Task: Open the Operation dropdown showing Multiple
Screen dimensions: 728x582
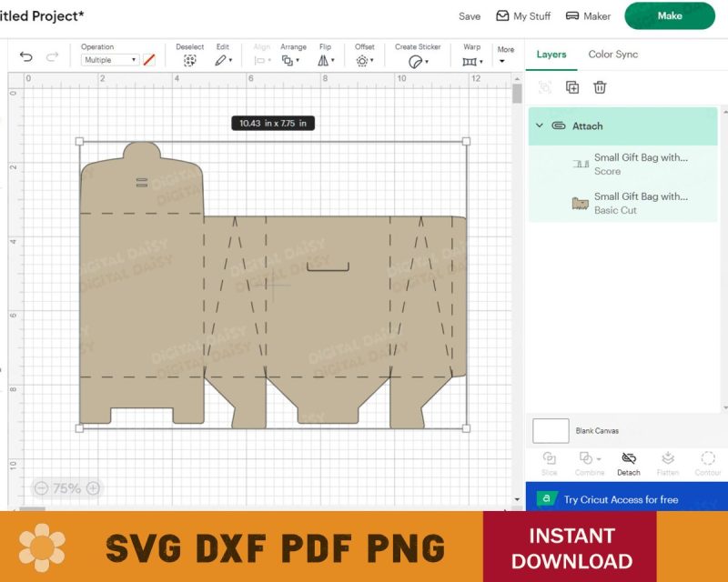Action: tap(109, 60)
